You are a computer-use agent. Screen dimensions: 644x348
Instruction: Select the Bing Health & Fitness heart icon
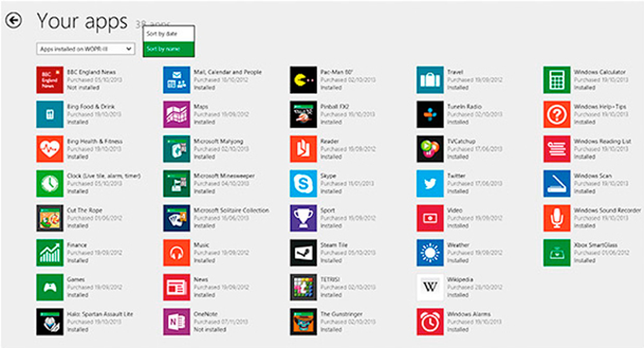50,149
